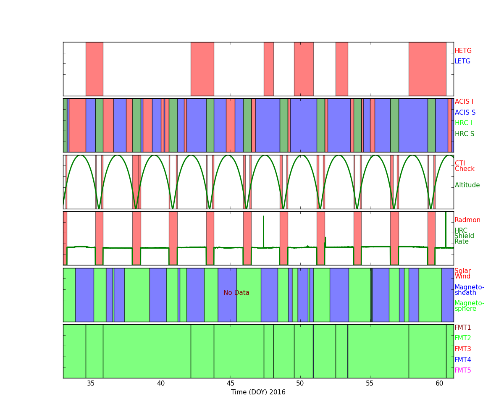This screenshot has height=420, width=504.
Task: Click the Magnetosheath legend label
Action: pos(469,290)
